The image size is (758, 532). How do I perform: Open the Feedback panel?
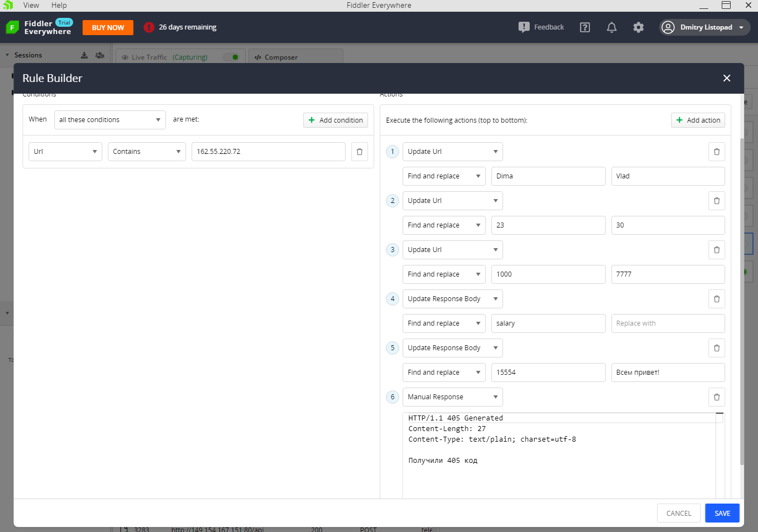pyautogui.click(x=540, y=26)
